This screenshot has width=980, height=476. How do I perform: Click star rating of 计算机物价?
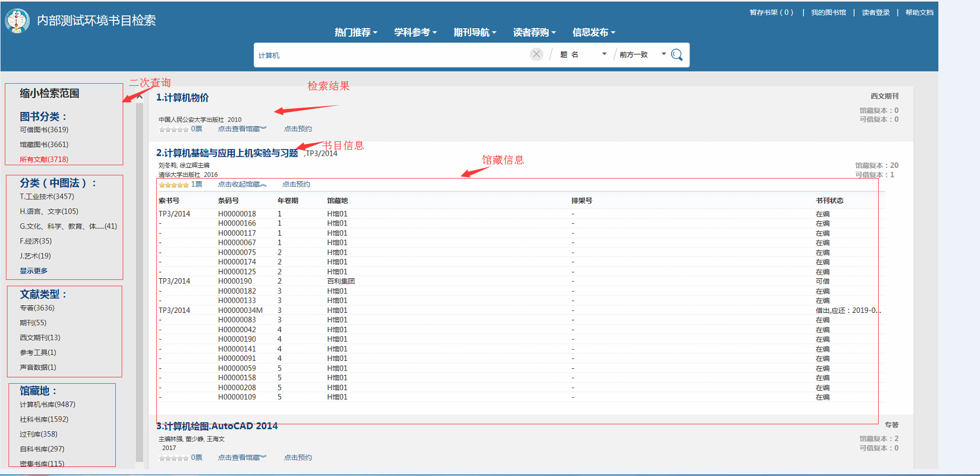[x=173, y=130]
